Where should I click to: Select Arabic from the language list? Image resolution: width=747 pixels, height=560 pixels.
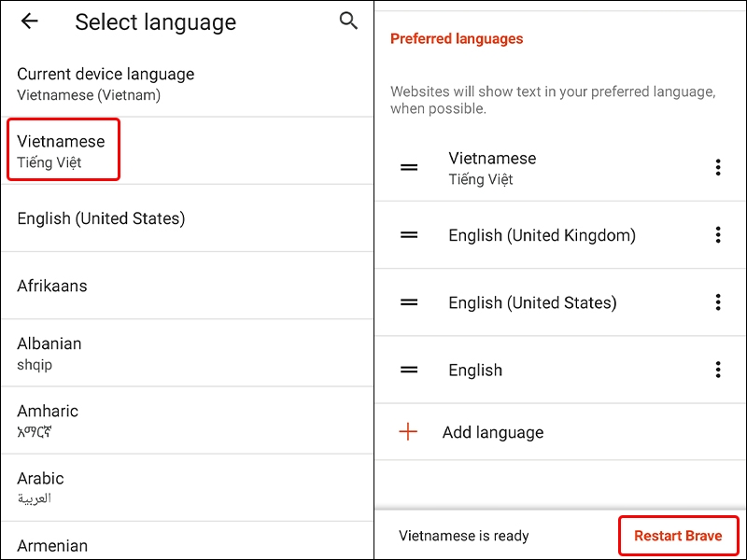tap(40, 487)
